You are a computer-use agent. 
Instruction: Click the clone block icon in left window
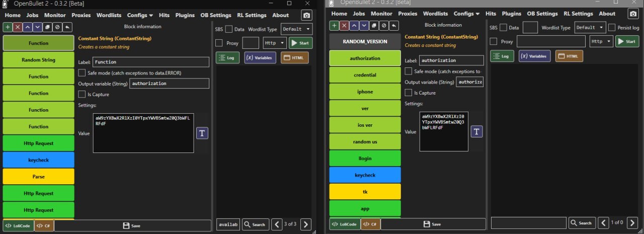click(x=48, y=27)
